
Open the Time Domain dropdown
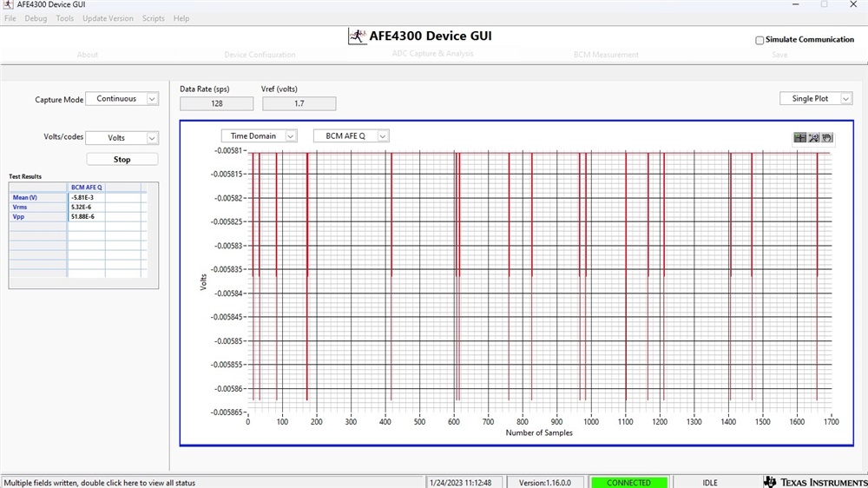pos(259,135)
